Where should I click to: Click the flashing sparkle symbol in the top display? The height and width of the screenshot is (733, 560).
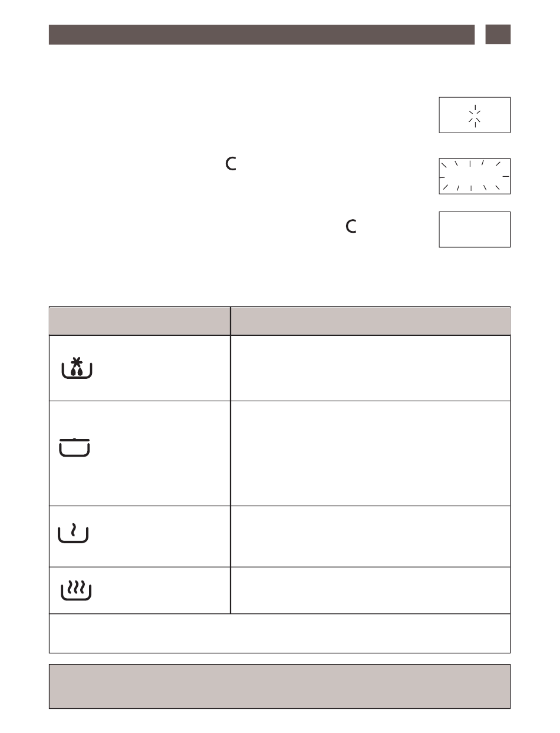475,115
